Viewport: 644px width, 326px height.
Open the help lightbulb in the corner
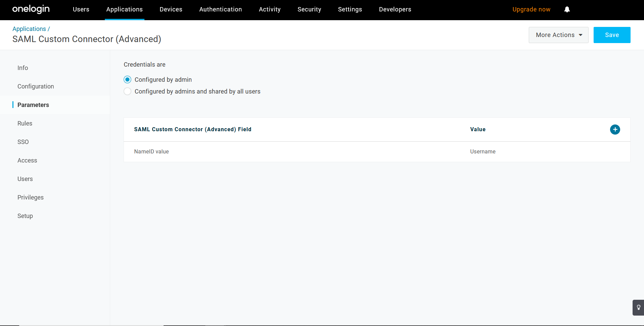(639, 307)
